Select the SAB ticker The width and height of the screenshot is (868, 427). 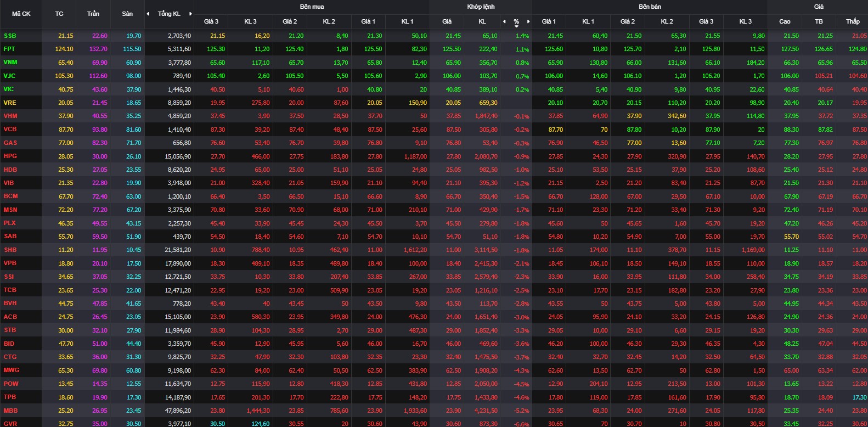[10, 236]
